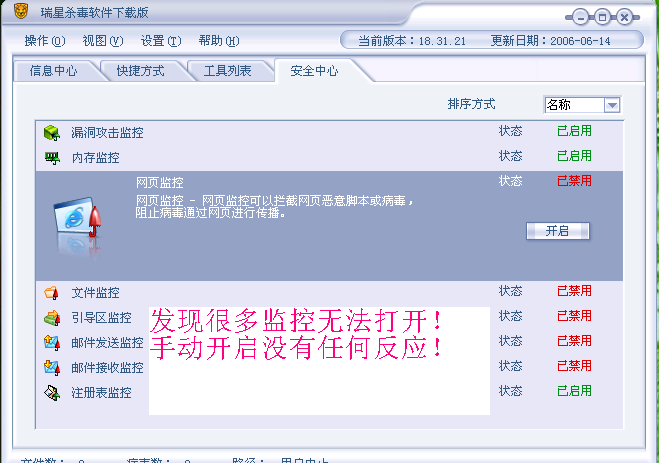Open the 帮助(H) menu
This screenshot has height=463, width=659.
(219, 41)
